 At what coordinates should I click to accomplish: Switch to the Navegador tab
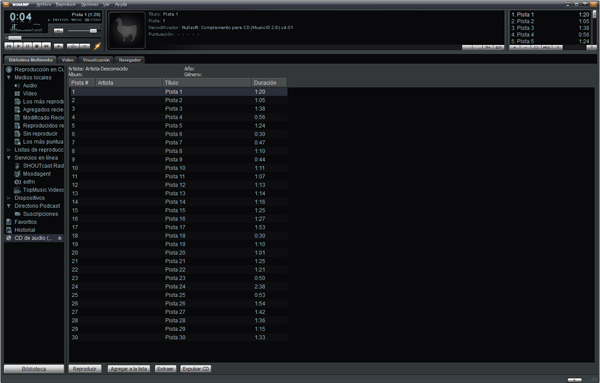coord(130,60)
